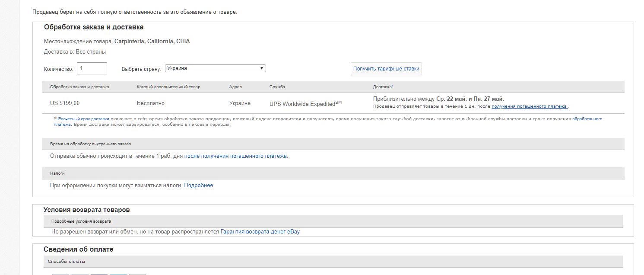Click the Условия возврата товаров heading
The height and width of the screenshot is (275, 644).
[86, 210]
